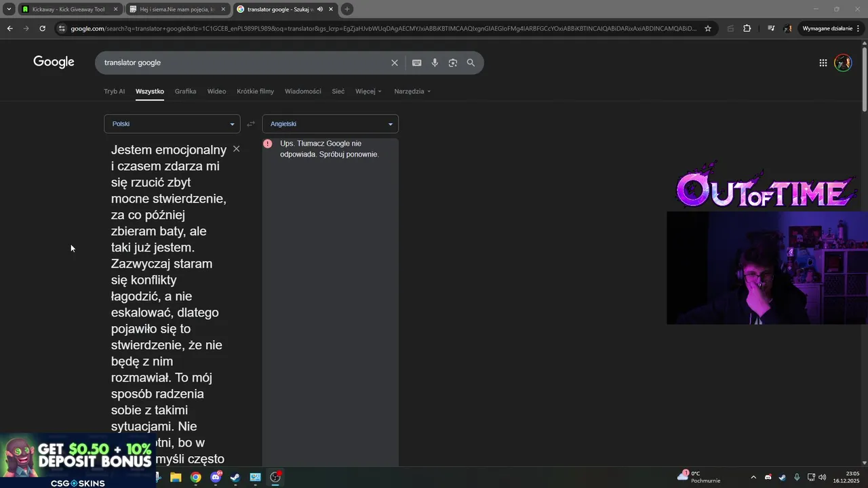
Task: Show hidden system tray icons
Action: (x=753, y=477)
